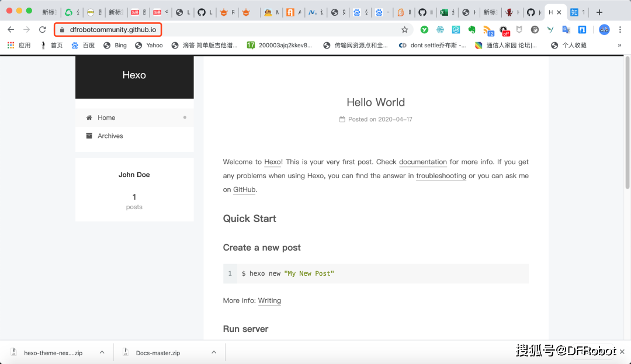Open the green checkmark extension
Viewport: 631px width, 364px height.
coord(424,30)
